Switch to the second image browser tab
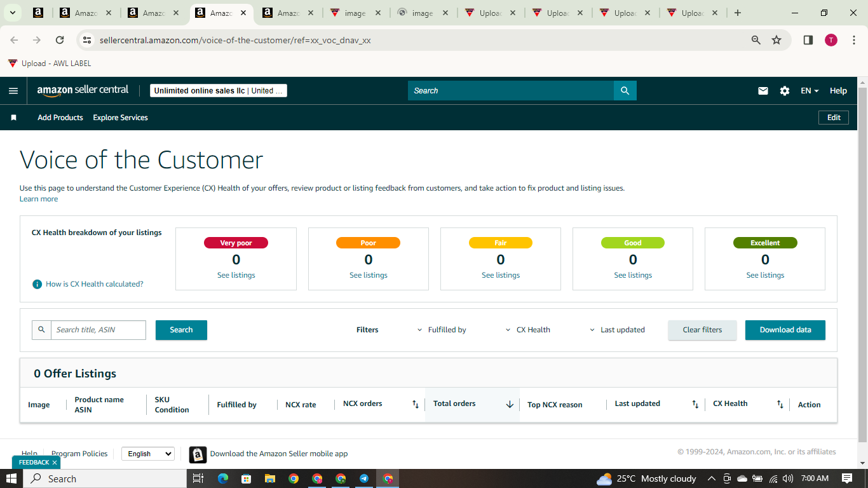868x488 pixels. click(423, 13)
